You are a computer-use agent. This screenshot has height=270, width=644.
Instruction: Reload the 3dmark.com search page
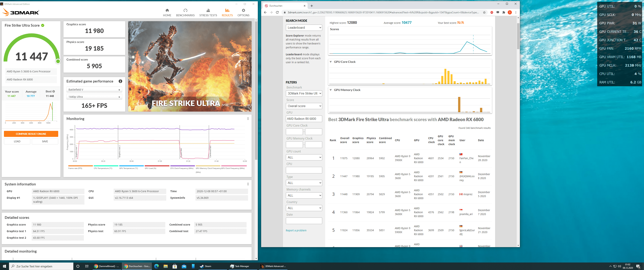click(277, 13)
